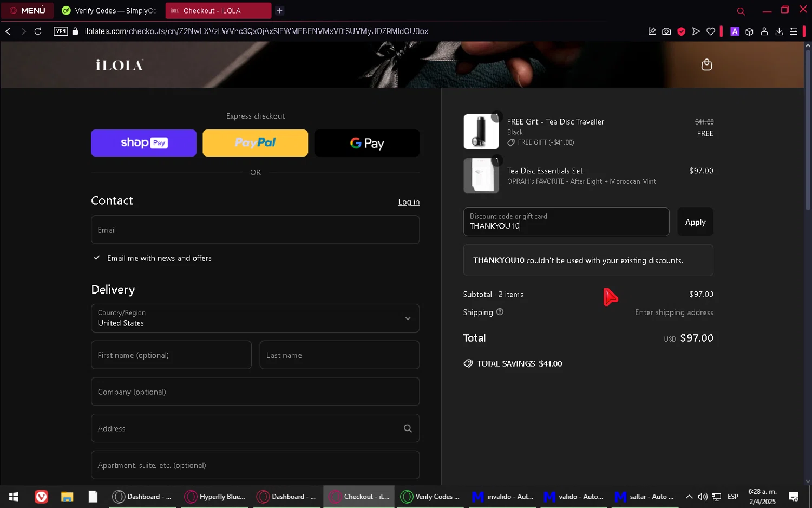Select the Checkout - iLOLA browser tab
The width and height of the screenshot is (812, 508).
pos(218,11)
